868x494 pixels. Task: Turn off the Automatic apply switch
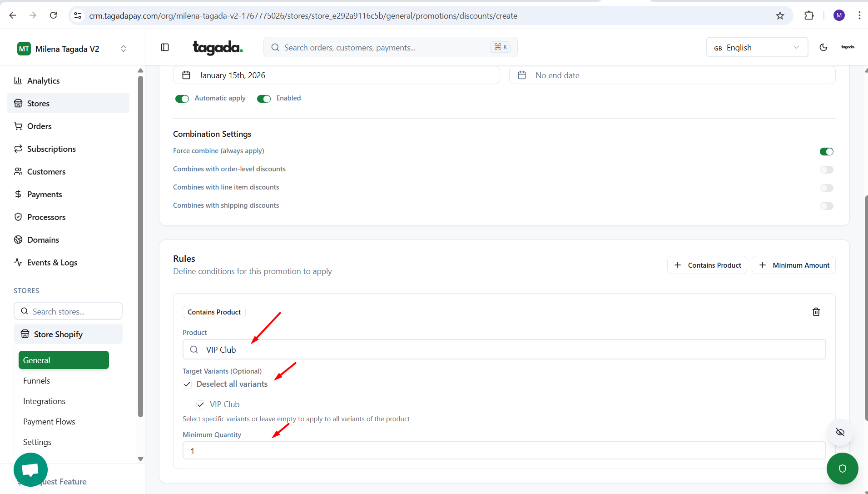[x=182, y=99]
